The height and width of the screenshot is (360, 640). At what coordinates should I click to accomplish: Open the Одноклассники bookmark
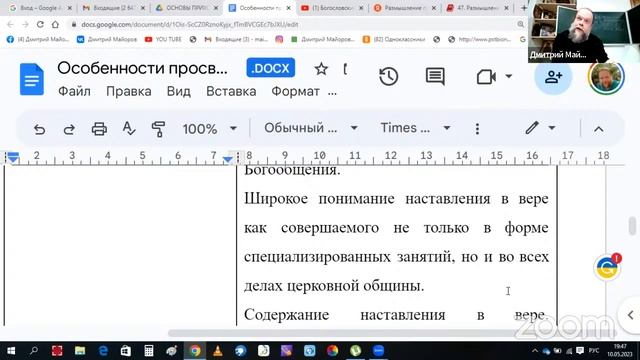point(394,39)
